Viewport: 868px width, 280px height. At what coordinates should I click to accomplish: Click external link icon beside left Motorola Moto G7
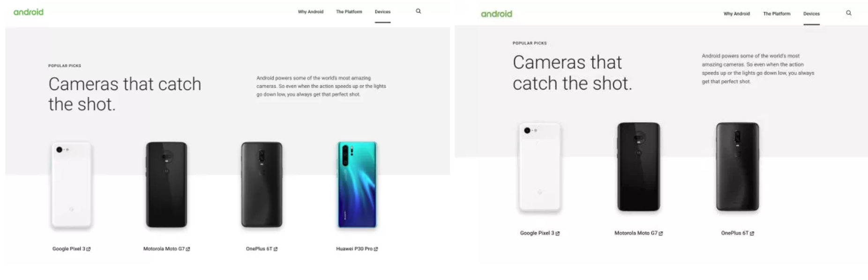(x=188, y=249)
